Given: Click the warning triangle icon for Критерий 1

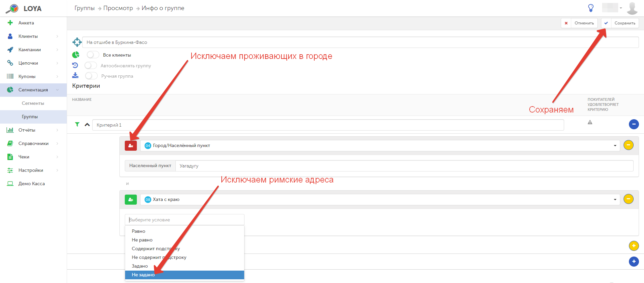Looking at the screenshot, I should click(x=590, y=122).
